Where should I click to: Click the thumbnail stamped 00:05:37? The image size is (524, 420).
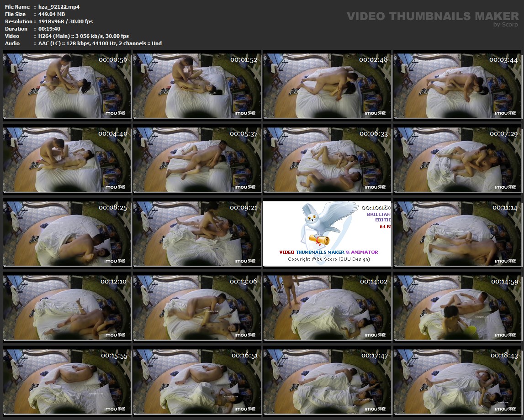pyautogui.click(x=197, y=160)
